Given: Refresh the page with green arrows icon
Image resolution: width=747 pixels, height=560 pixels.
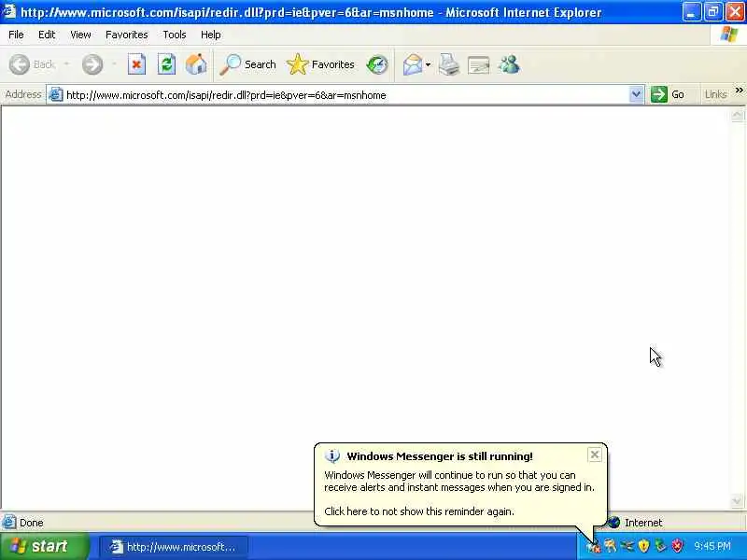Looking at the screenshot, I should click(x=166, y=64).
